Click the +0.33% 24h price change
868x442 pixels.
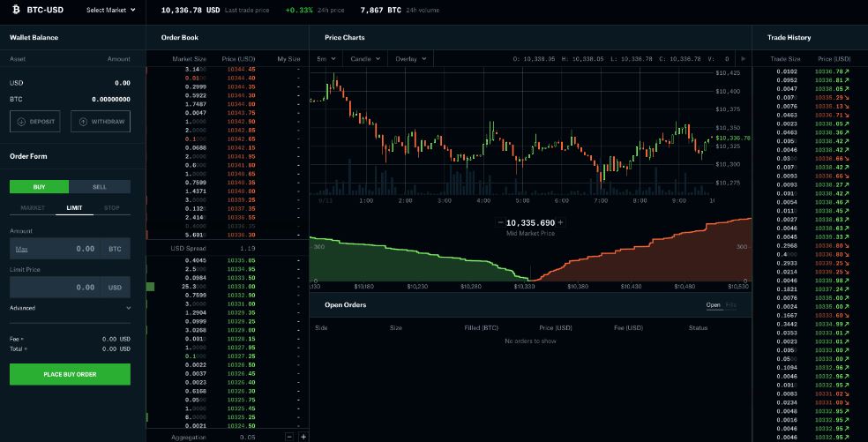(299, 10)
